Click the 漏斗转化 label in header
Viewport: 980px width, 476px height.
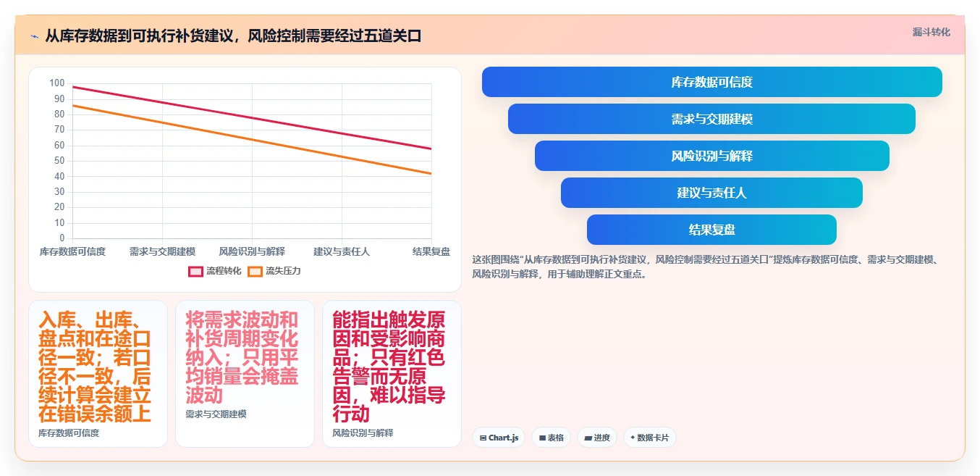(x=931, y=32)
